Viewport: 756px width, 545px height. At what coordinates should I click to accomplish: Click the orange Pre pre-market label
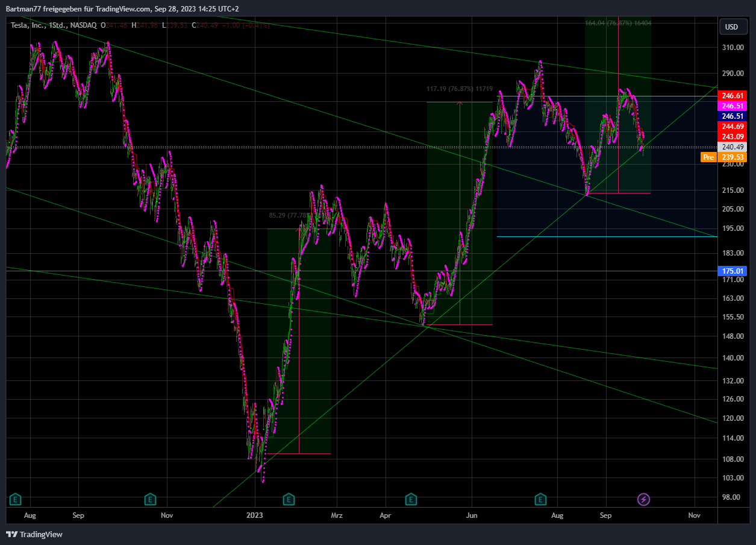(708, 157)
